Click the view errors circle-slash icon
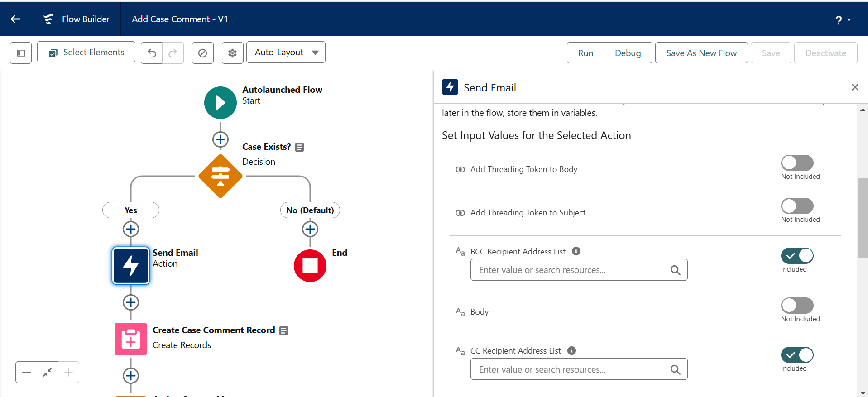The height and width of the screenshot is (397, 868). pyautogui.click(x=203, y=53)
